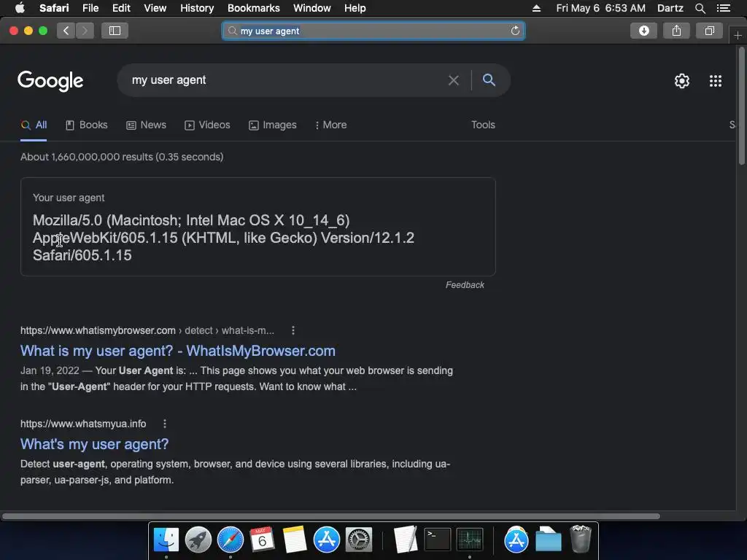This screenshot has width=747, height=560.
Task: Focus the Safari address bar
Action: 373,31
